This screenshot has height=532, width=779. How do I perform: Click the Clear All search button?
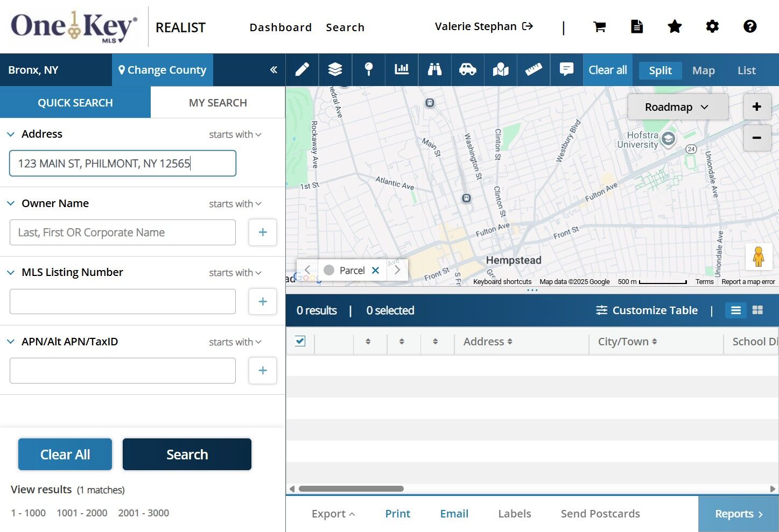[x=65, y=454]
